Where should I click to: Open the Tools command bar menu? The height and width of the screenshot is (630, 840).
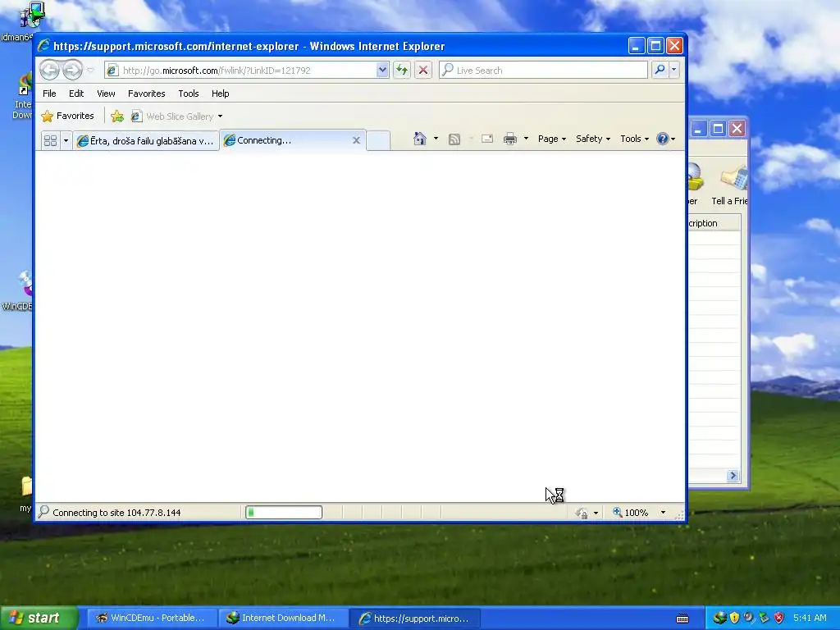coord(634,139)
